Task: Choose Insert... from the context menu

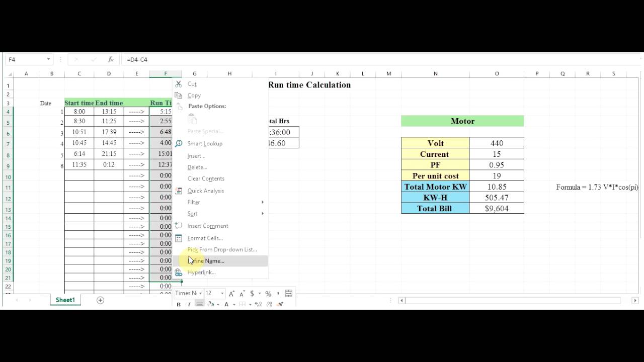Action: [220, 156]
